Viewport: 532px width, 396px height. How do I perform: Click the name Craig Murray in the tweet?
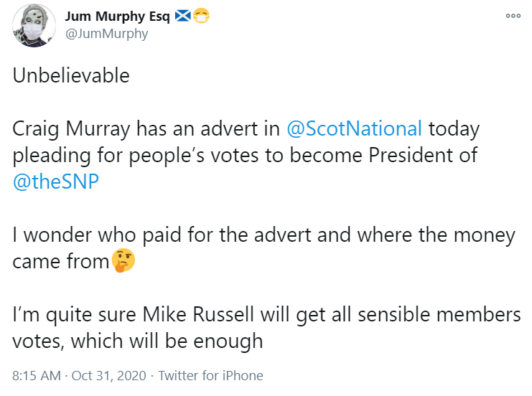pos(71,130)
